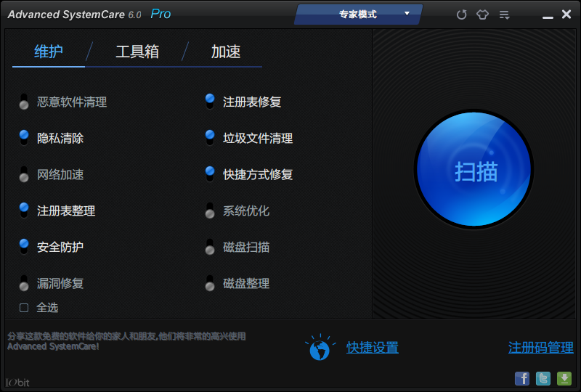Open the 注册码管理 link
This screenshot has width=581, height=392.
[540, 348]
